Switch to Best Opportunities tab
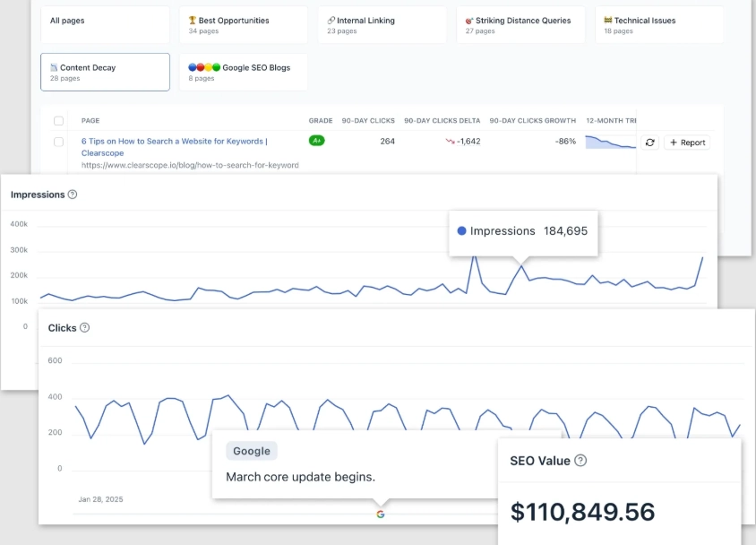This screenshot has height=545, width=756. pyautogui.click(x=243, y=25)
